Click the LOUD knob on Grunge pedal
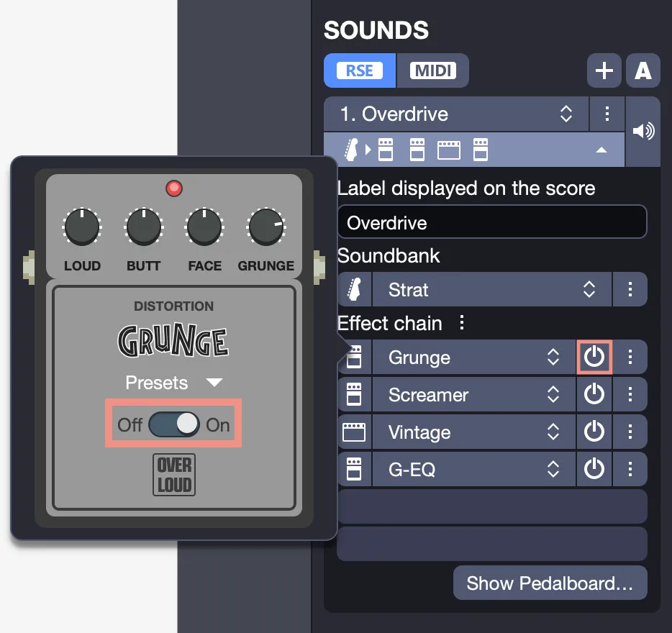Viewport: 672px width, 633px height. (x=82, y=227)
